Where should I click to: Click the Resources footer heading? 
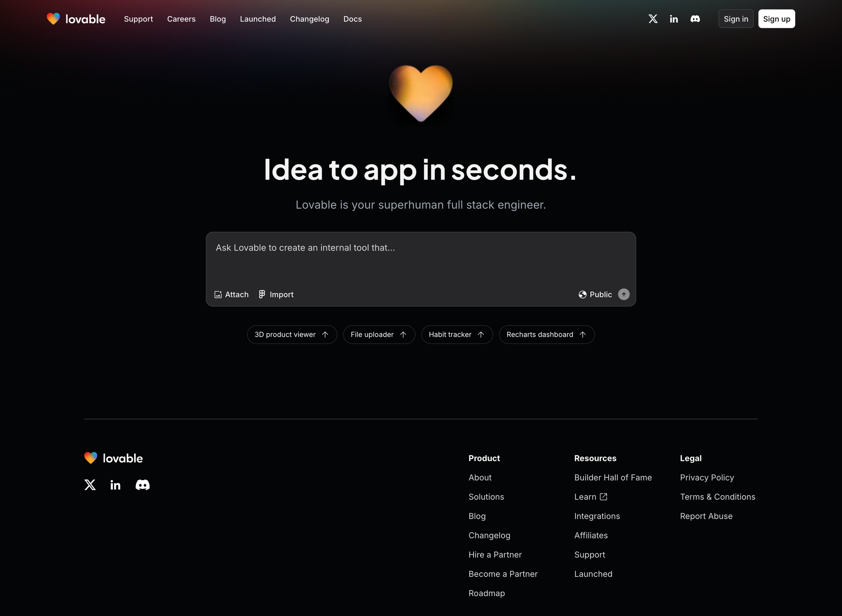pyautogui.click(x=595, y=458)
